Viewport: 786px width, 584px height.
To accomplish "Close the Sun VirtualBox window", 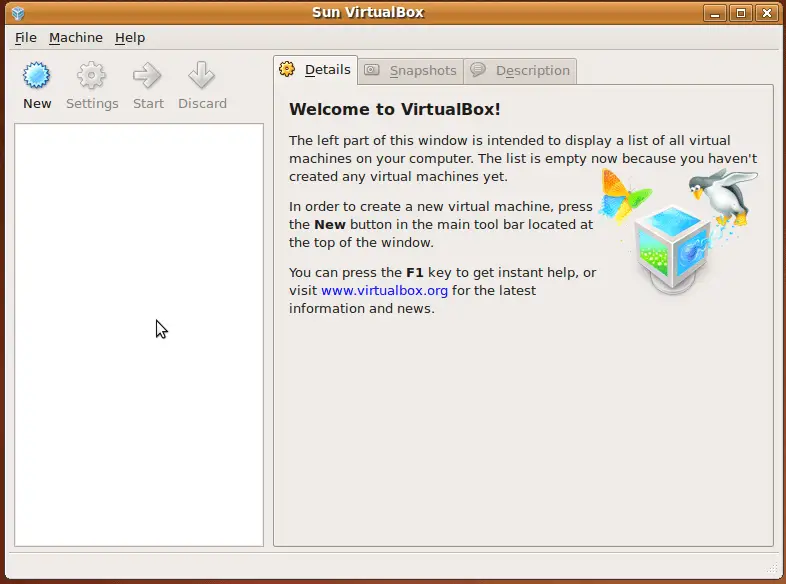I will point(767,13).
